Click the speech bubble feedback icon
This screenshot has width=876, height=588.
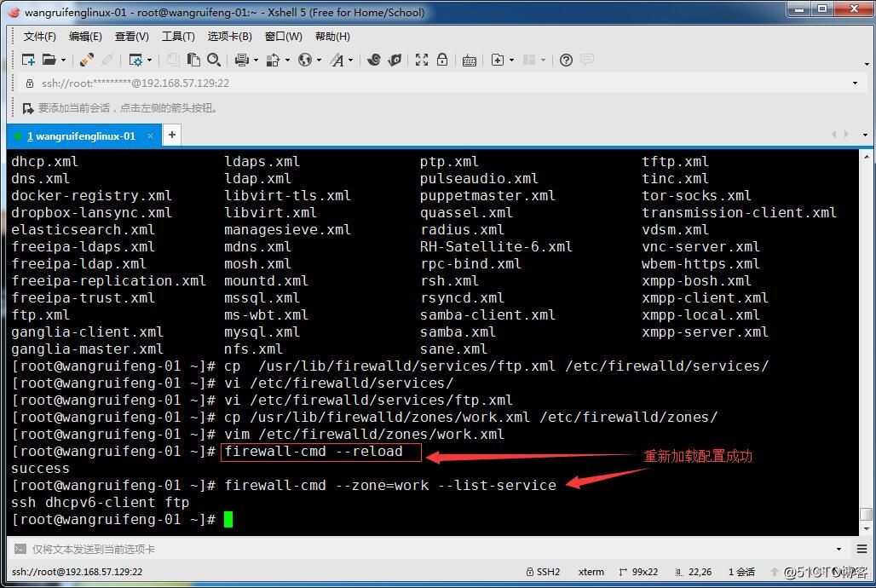586,60
